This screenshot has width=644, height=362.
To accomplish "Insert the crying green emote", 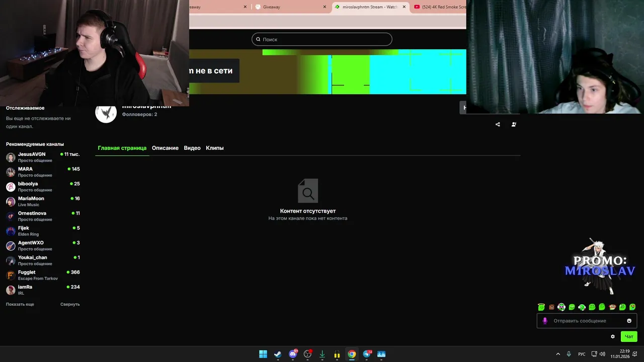I will (x=632, y=307).
